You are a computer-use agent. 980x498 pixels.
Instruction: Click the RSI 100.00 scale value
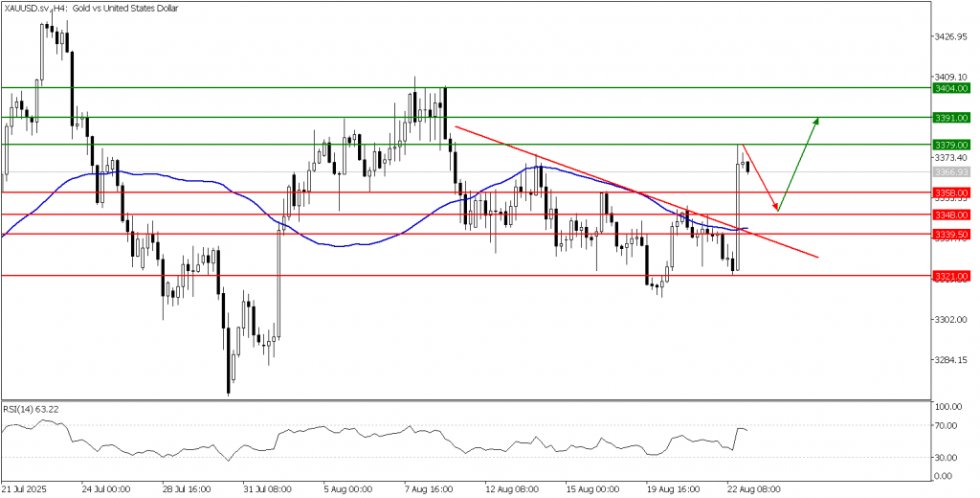(x=949, y=407)
